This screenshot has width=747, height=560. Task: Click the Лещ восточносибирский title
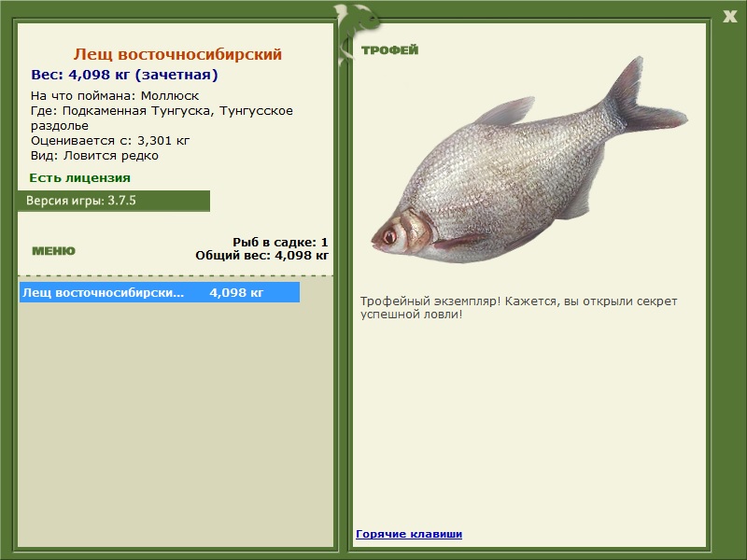177,54
